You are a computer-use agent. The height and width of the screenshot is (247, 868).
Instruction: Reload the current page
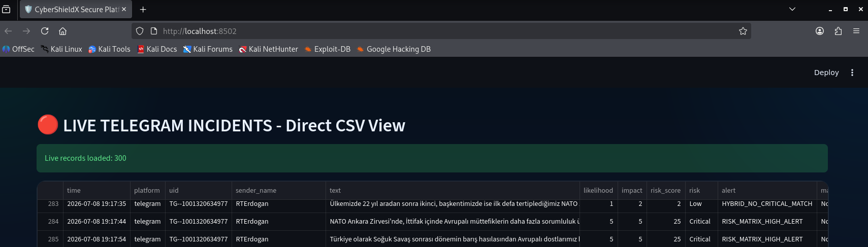pyautogui.click(x=45, y=31)
